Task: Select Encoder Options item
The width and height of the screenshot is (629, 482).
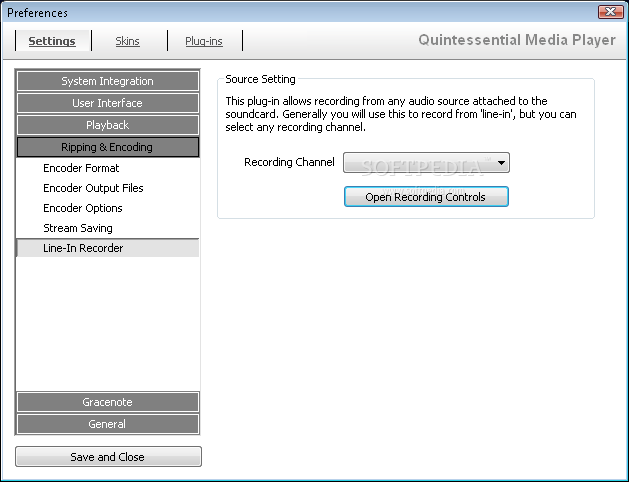Action: (108, 208)
